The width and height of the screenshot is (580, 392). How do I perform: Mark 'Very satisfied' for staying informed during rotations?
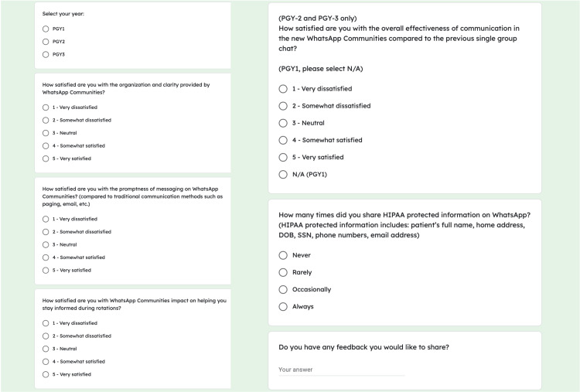point(46,374)
